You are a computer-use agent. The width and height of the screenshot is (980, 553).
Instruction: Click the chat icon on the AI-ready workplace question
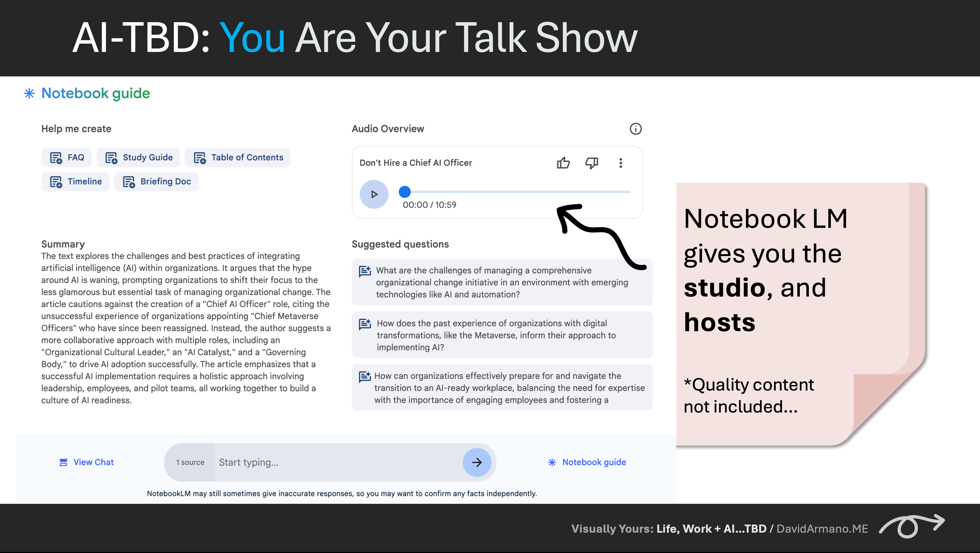(x=365, y=376)
